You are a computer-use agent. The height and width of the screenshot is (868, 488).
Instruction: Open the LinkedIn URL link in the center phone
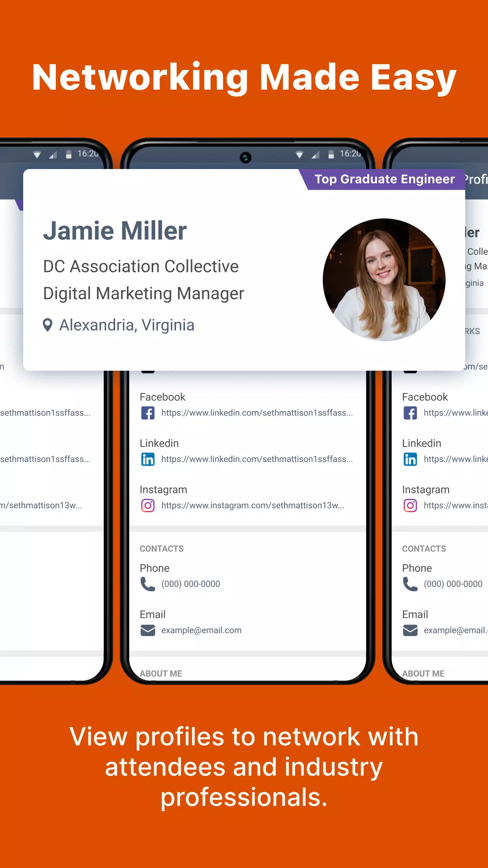pyautogui.click(x=257, y=459)
